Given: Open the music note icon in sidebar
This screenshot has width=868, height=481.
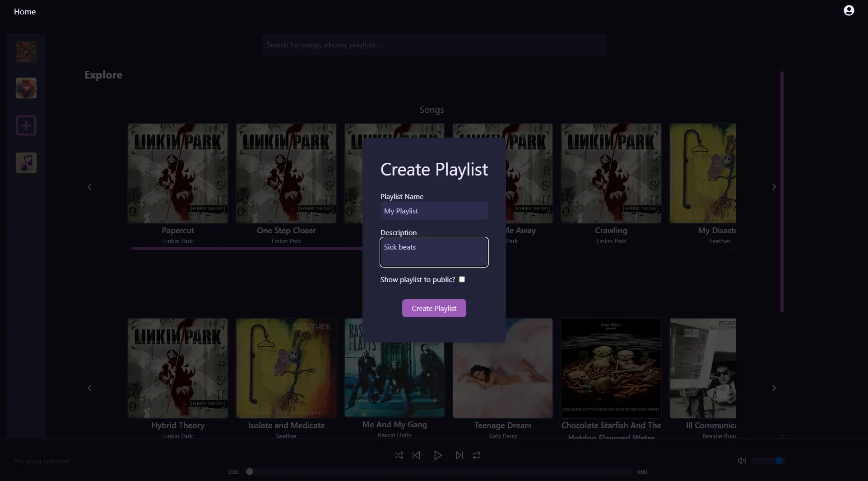Looking at the screenshot, I should (26, 163).
